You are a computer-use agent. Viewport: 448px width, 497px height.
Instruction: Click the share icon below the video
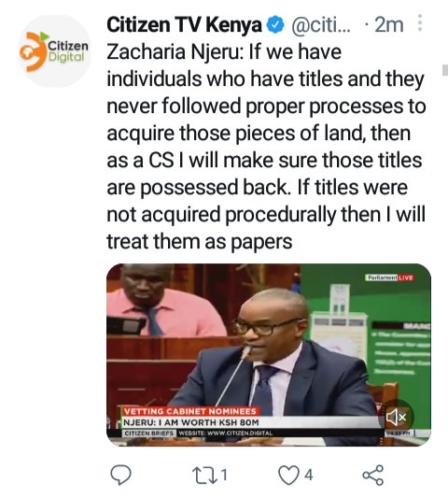pos(373,475)
